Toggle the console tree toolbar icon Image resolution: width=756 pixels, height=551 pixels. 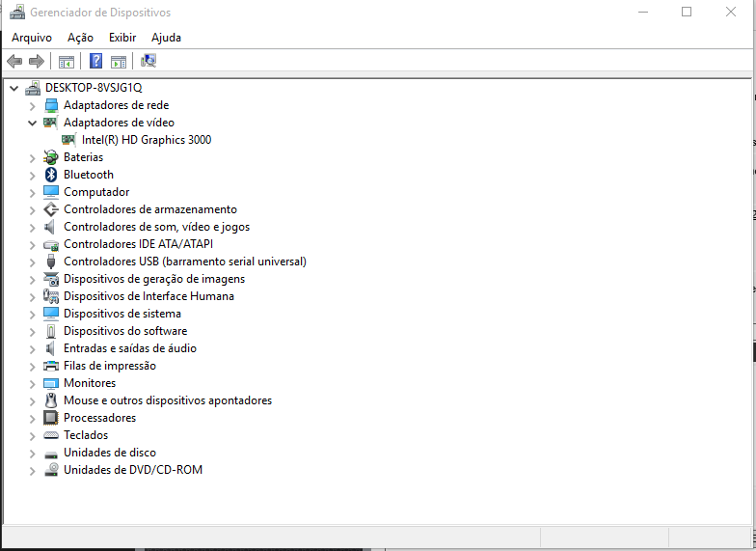[x=67, y=62]
